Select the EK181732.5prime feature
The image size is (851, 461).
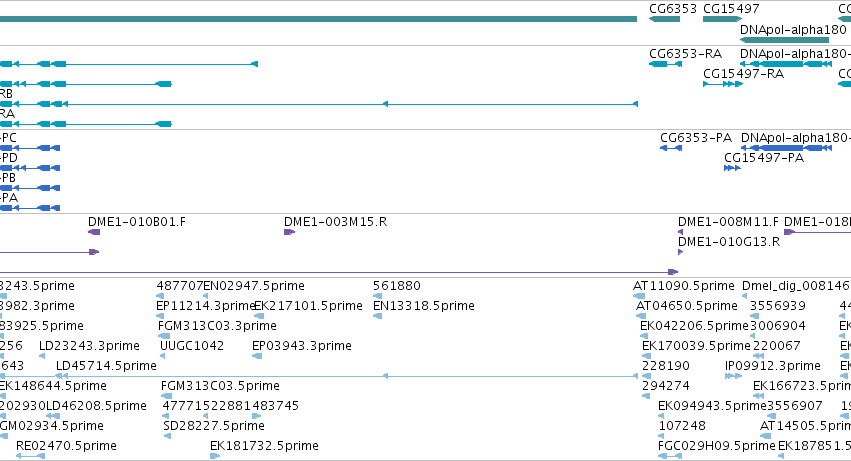[x=215, y=457]
